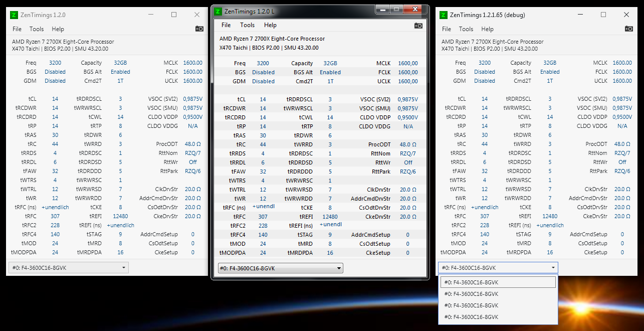Click RttPark RZQ/6 value in ZenTimings debug window

point(622,171)
